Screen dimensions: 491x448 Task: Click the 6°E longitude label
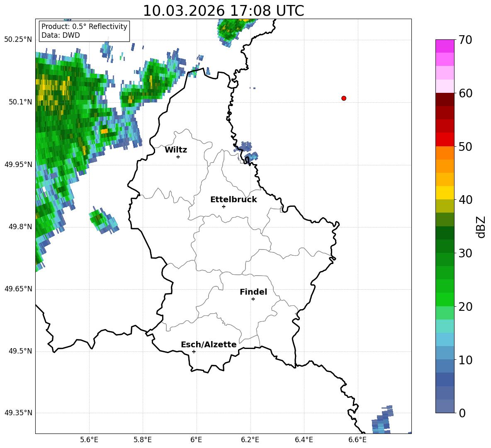pos(196,440)
